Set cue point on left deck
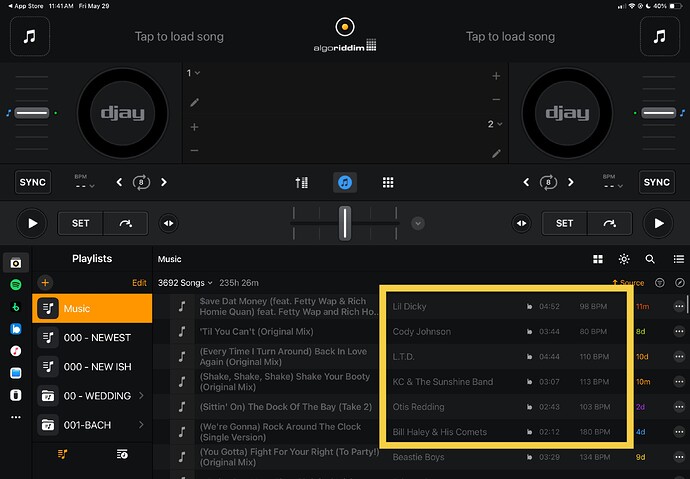This screenshot has width=690, height=479. (81, 223)
